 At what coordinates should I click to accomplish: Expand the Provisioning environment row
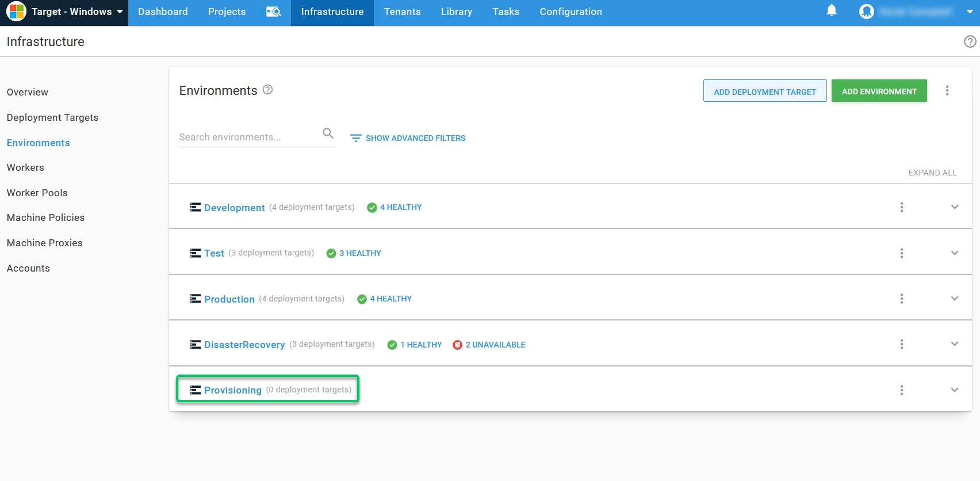954,390
